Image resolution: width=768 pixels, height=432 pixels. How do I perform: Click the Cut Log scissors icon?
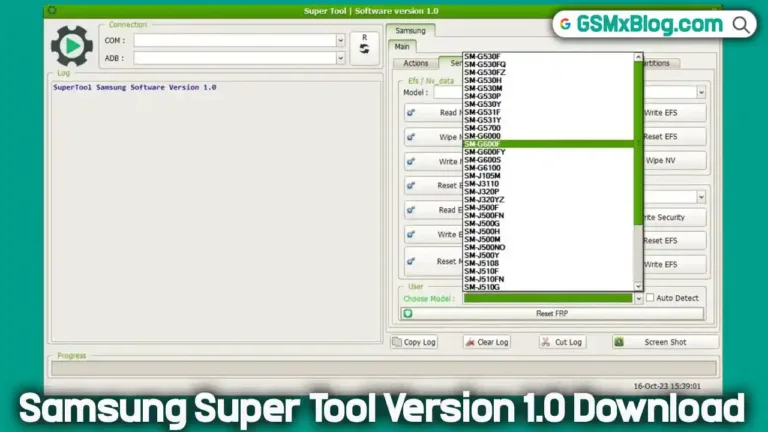click(546, 342)
